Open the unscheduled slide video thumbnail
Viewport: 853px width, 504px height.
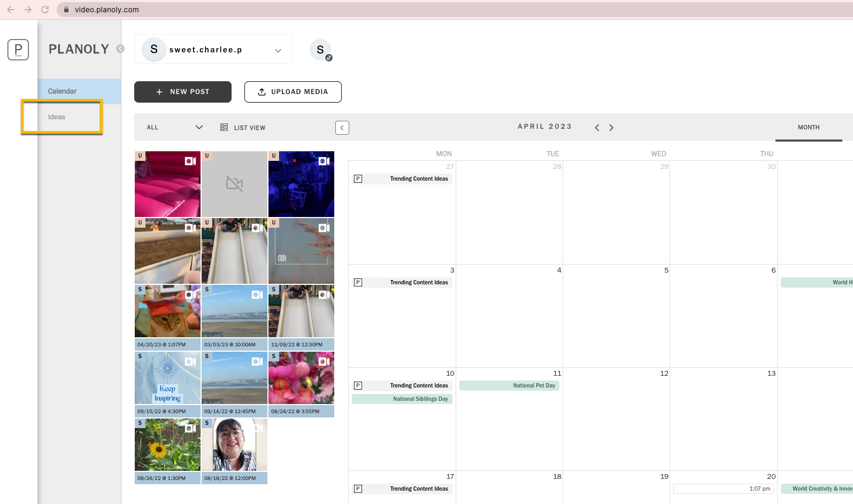[234, 251]
